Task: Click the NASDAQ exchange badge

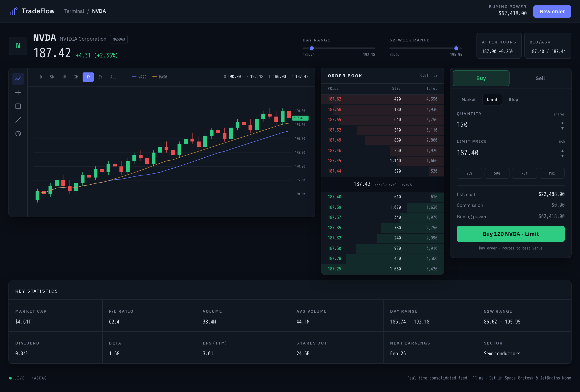Action: click(x=119, y=39)
